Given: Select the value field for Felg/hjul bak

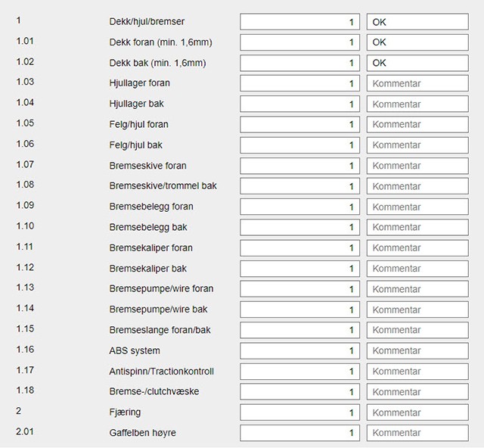Looking at the screenshot, I should (299, 145).
